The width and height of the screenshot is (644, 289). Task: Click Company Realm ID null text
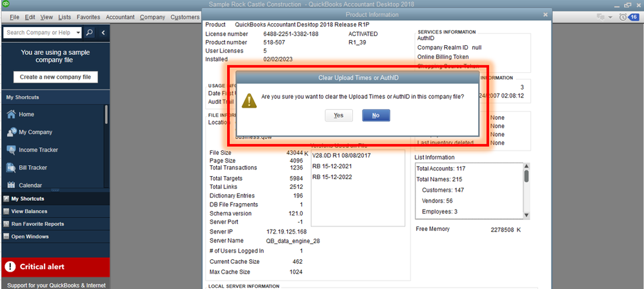click(x=449, y=48)
